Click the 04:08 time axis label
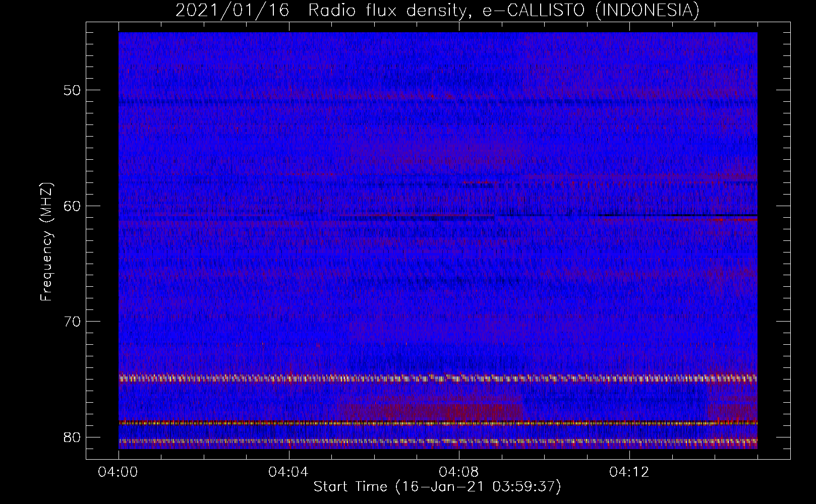This screenshot has width=816, height=504. [x=459, y=472]
